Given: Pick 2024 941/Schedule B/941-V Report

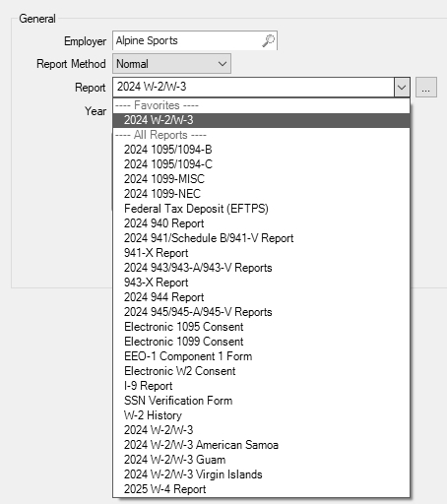Looking at the screenshot, I should coord(261,238).
